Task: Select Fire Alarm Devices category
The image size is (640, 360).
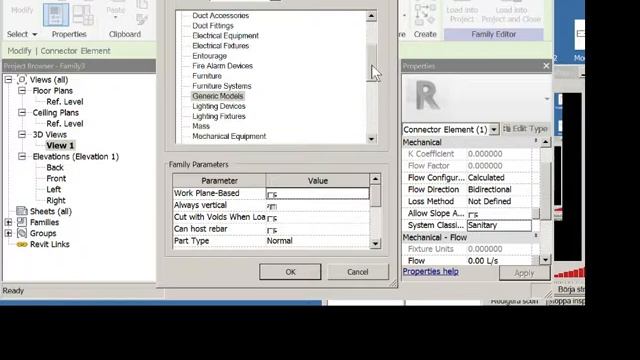Action: tap(222, 66)
